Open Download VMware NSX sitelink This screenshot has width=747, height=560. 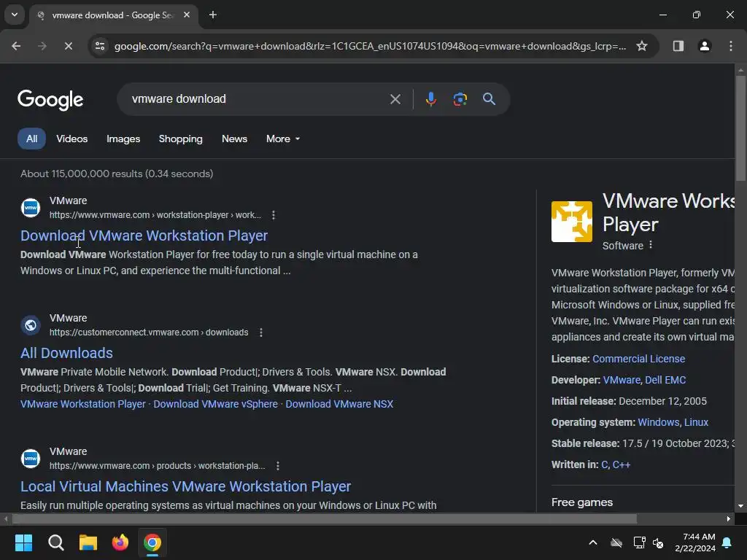339,404
